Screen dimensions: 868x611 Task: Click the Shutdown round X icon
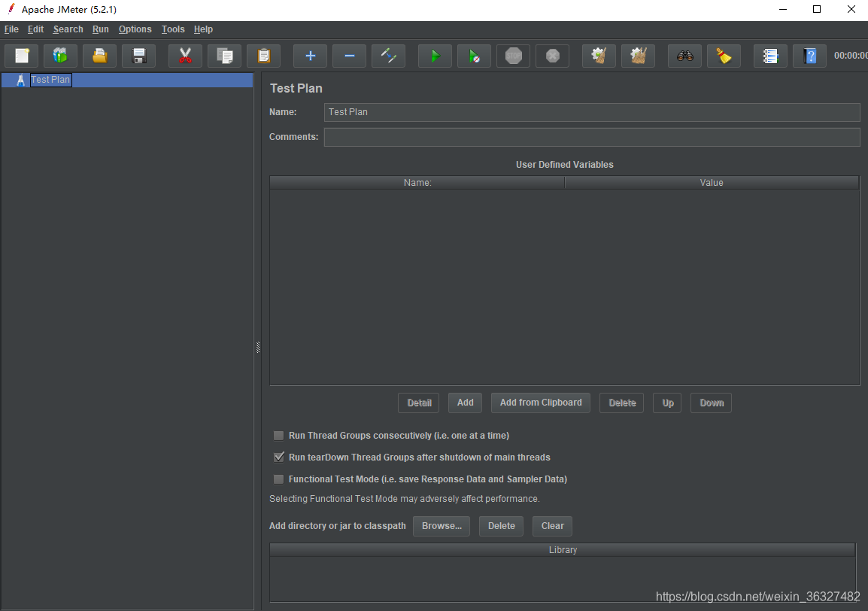click(x=552, y=56)
